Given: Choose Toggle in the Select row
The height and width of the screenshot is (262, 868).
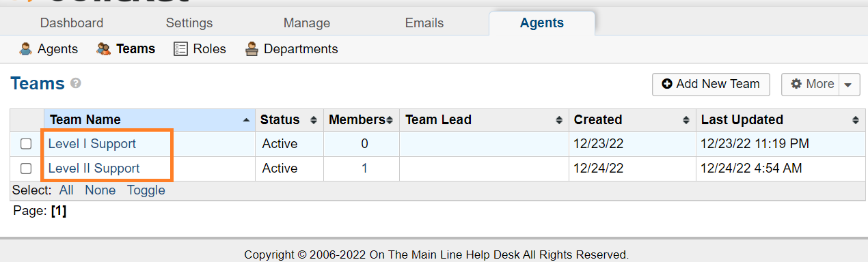Looking at the screenshot, I should coord(146,190).
